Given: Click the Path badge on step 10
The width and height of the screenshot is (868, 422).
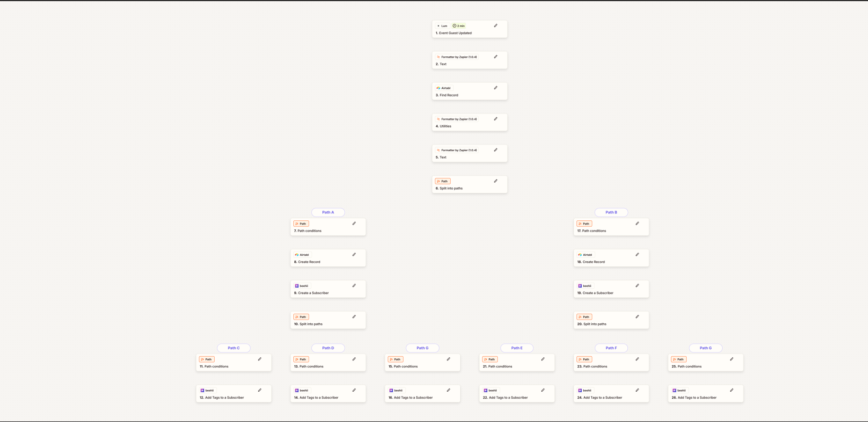Looking at the screenshot, I should (x=301, y=317).
